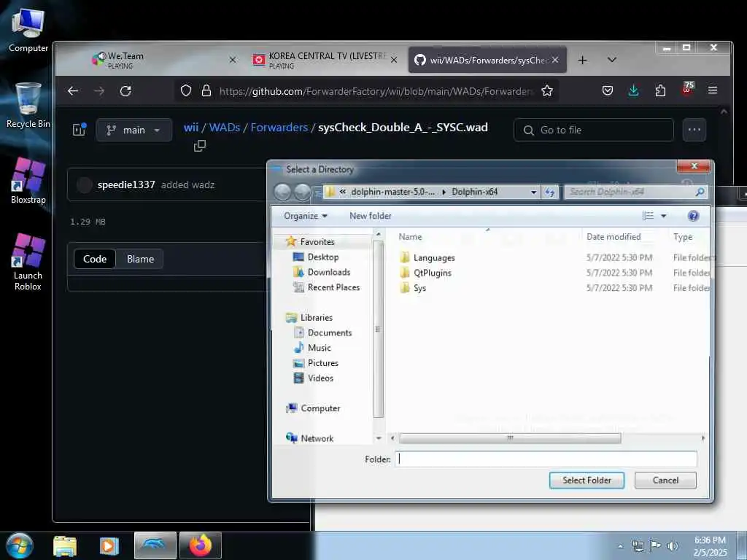Viewport: 747px width, 560px height.
Task: Click the Cancel button in the dialog
Action: (665, 481)
